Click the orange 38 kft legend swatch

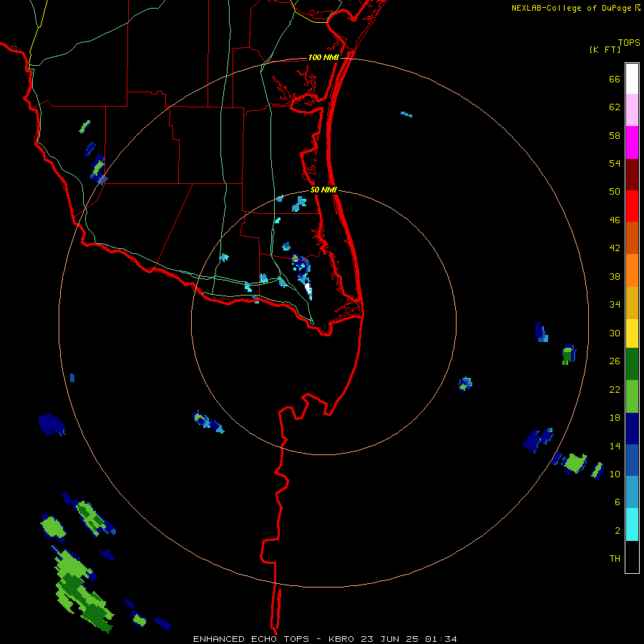click(x=632, y=270)
